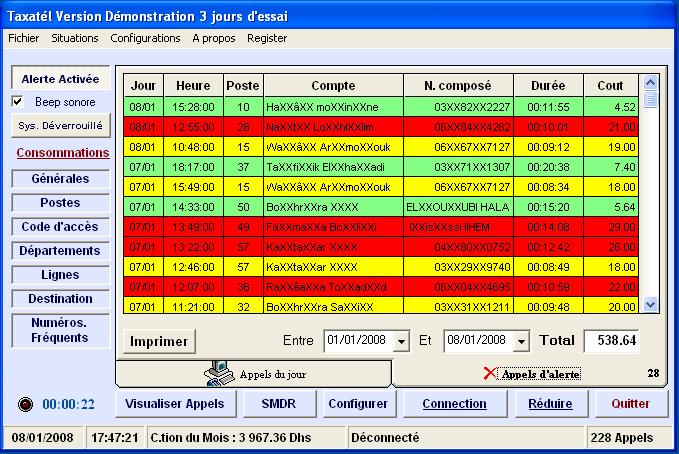The height and width of the screenshot is (454, 679).
Task: Open Lignes consumption view
Action: coord(60,275)
